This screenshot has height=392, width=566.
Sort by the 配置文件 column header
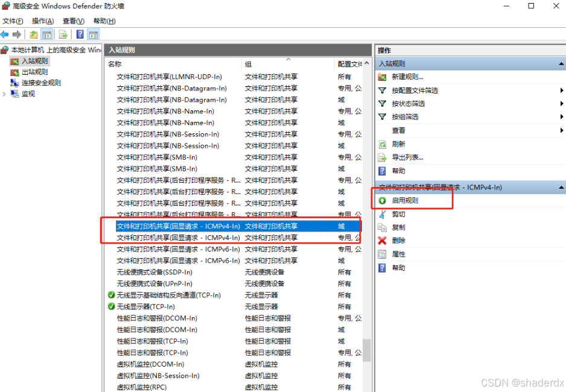click(350, 64)
